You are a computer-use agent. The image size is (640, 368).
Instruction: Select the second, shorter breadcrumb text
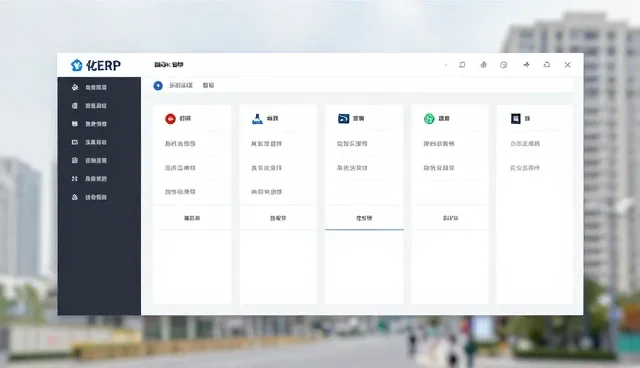pyautogui.click(x=208, y=85)
